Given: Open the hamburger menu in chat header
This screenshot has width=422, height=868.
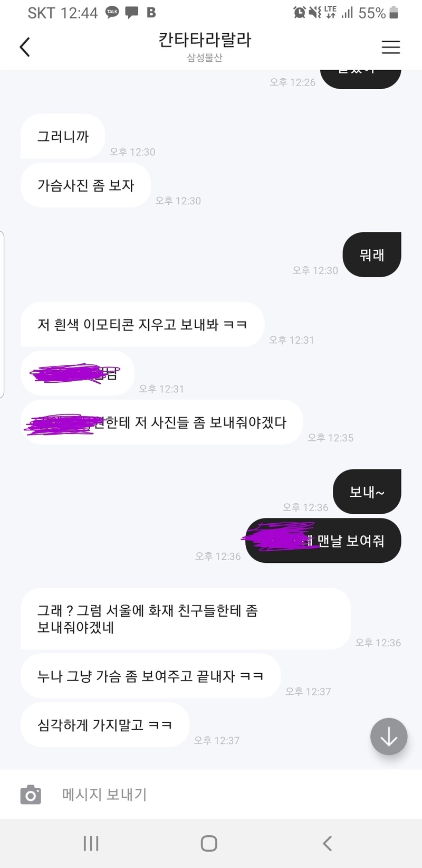Looking at the screenshot, I should 390,47.
